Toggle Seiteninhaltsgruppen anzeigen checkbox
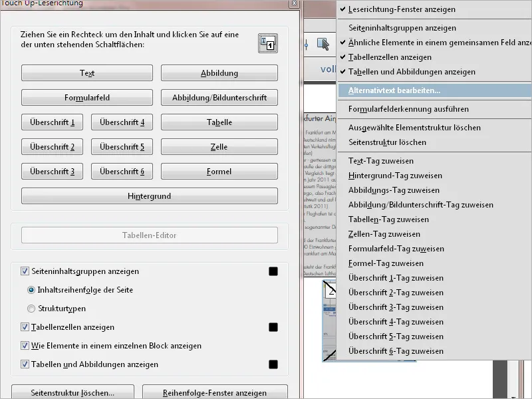This screenshot has width=532, height=399. click(x=25, y=271)
